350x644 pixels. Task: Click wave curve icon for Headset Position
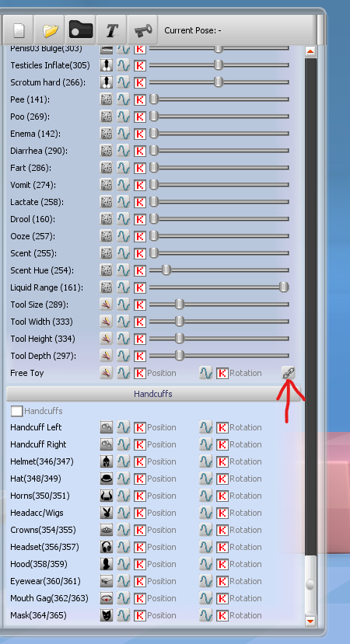[x=124, y=547]
